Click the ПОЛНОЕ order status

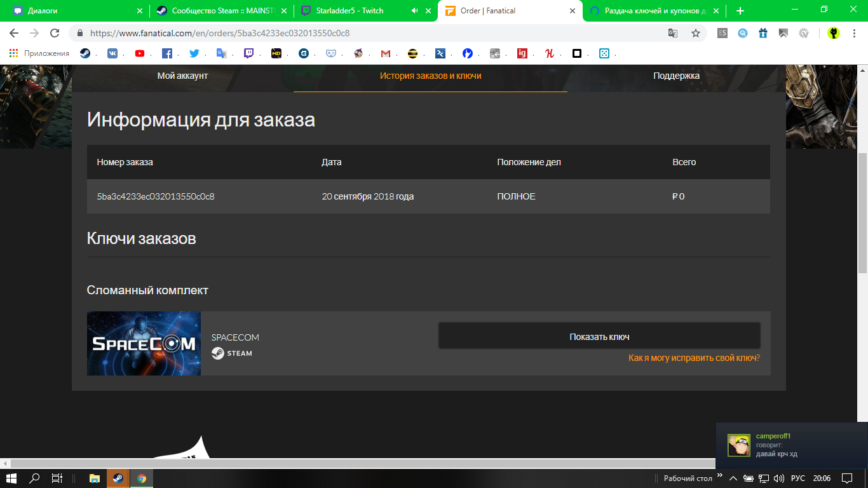516,196
